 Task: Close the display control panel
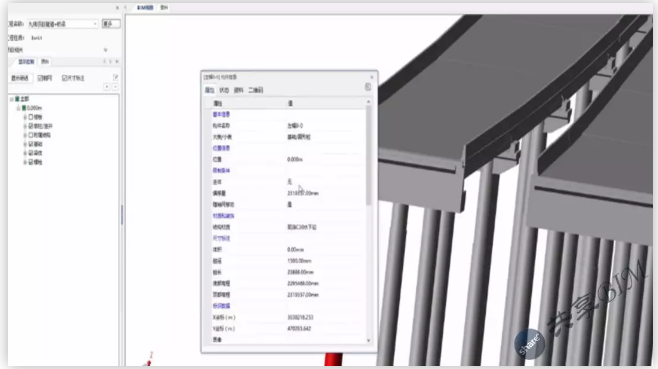117,61
